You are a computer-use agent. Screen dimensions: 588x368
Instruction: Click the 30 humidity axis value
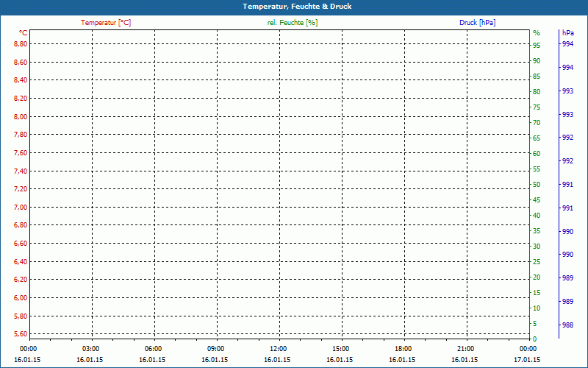pyautogui.click(x=537, y=247)
